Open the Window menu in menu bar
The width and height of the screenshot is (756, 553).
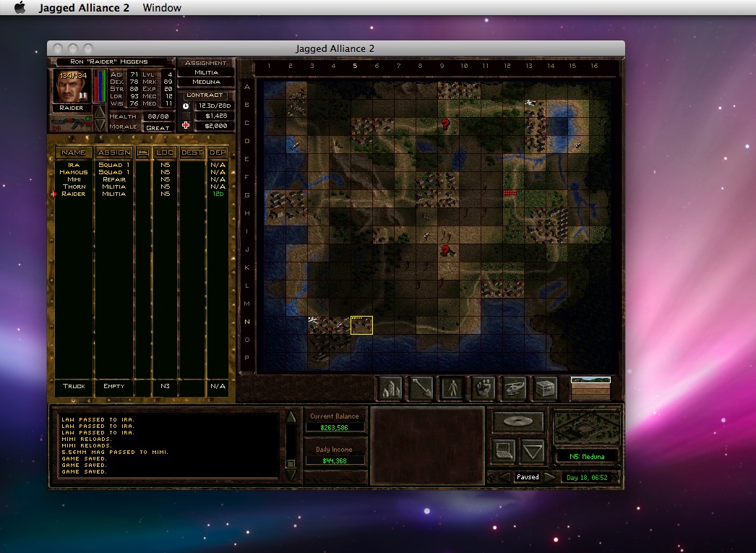pos(162,8)
